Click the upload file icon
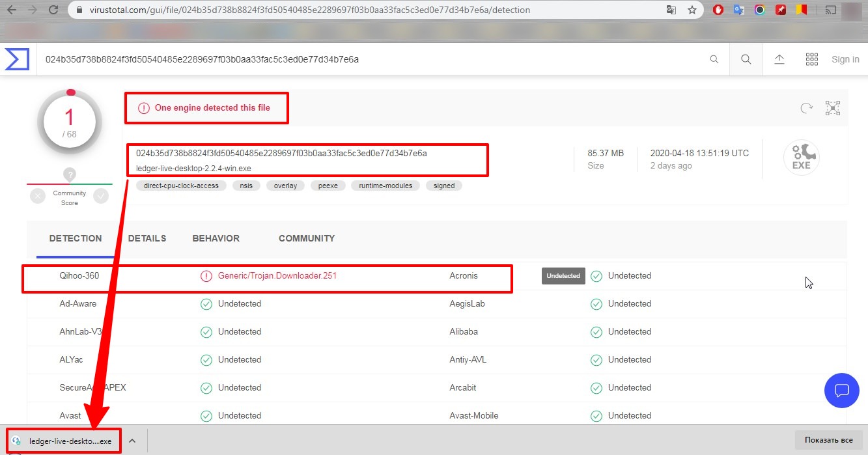This screenshot has height=455, width=868. [x=779, y=59]
